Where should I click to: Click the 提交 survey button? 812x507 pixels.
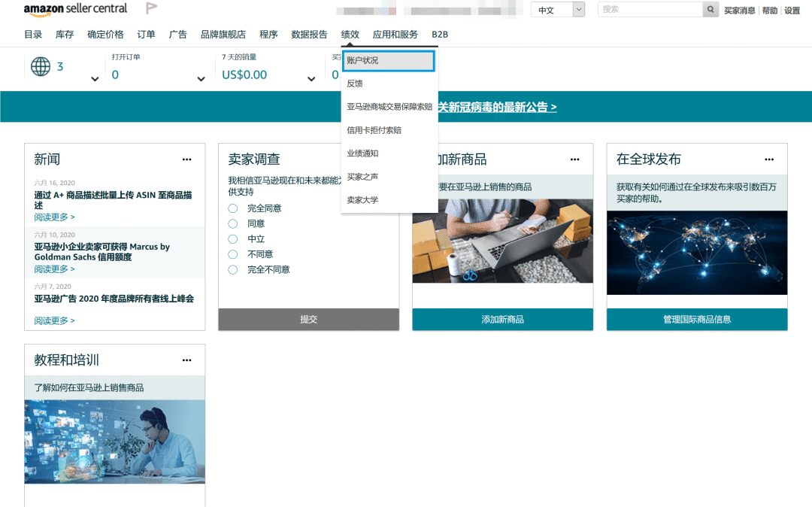point(308,319)
